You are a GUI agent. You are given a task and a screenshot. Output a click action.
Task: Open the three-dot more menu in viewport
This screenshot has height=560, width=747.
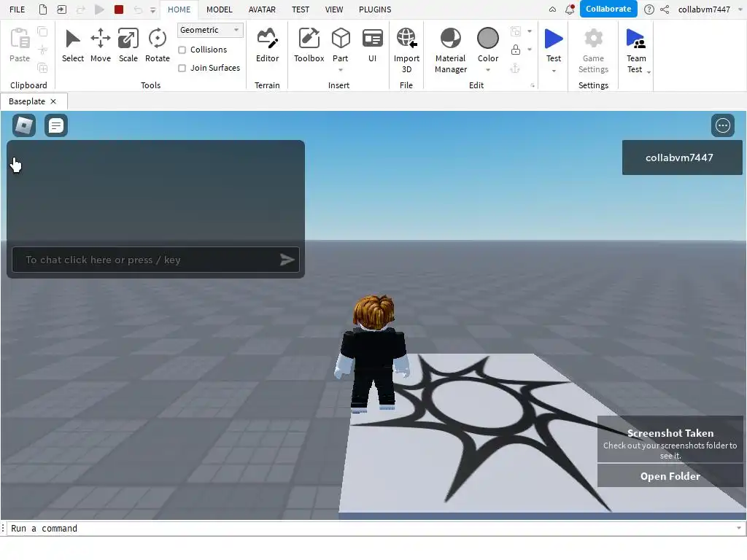coord(723,125)
